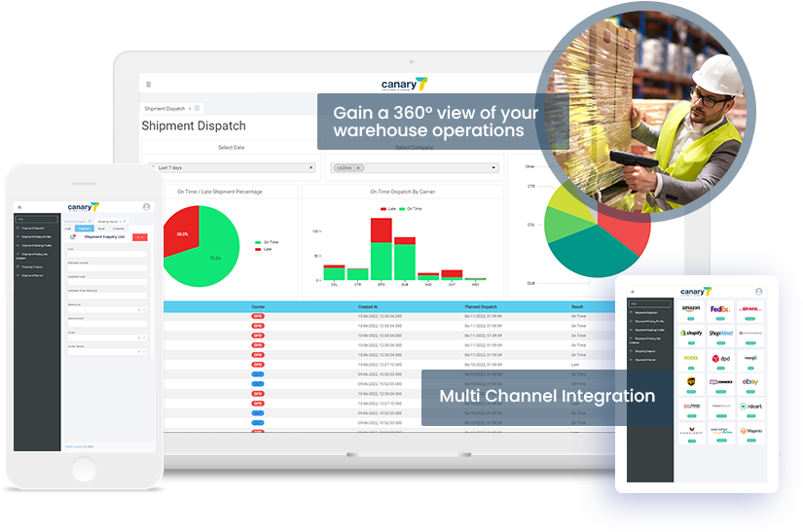Screen dimensions: 803x532
Task: Focus the tablet sidebar search field
Action: click(650, 303)
